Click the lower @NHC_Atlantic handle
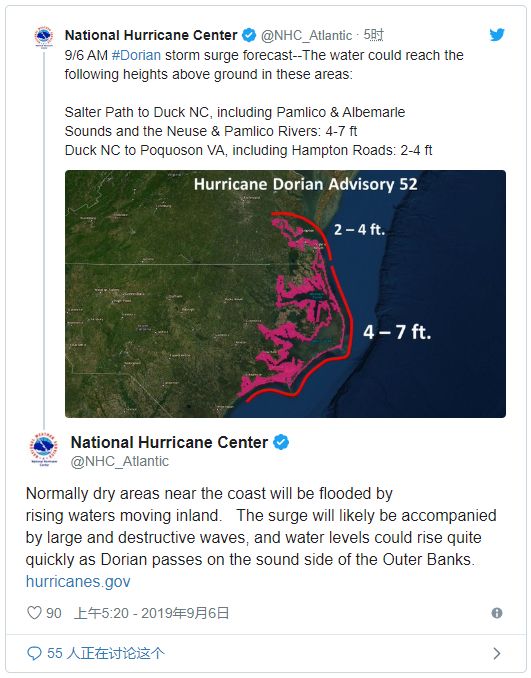 point(119,461)
